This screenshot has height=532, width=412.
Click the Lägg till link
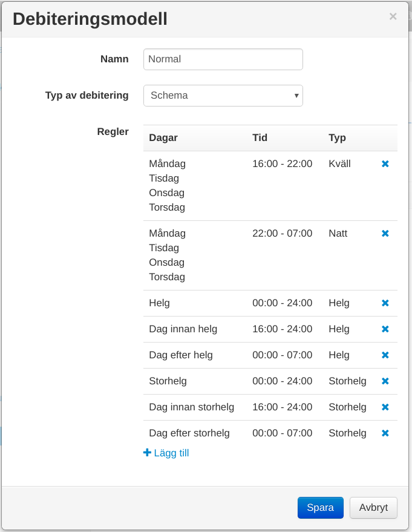(166, 453)
